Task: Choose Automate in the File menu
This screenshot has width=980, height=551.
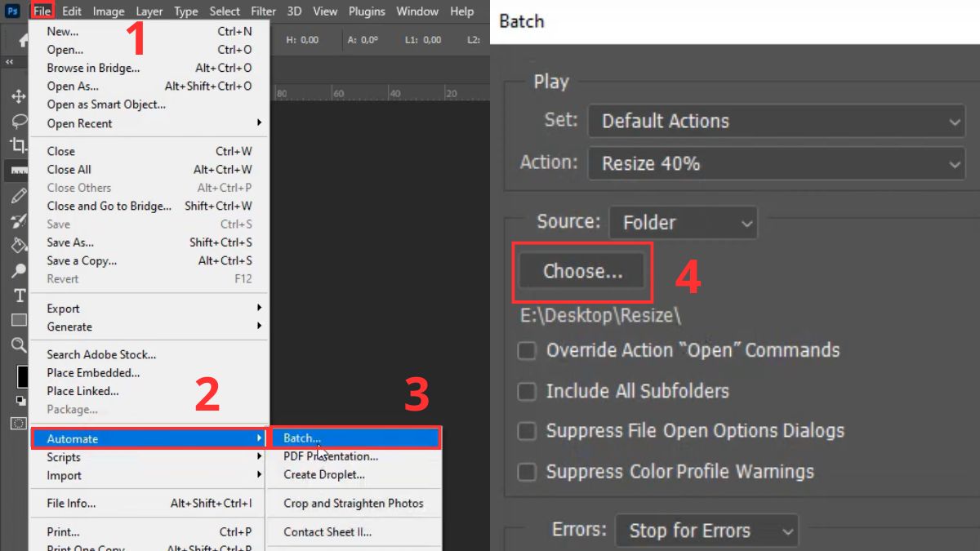Action: [149, 439]
